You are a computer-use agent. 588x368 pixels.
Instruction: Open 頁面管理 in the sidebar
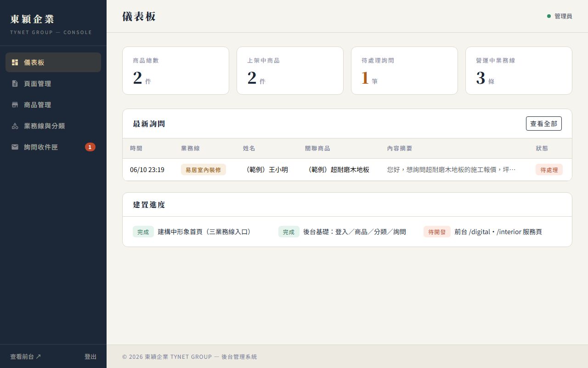tap(53, 84)
